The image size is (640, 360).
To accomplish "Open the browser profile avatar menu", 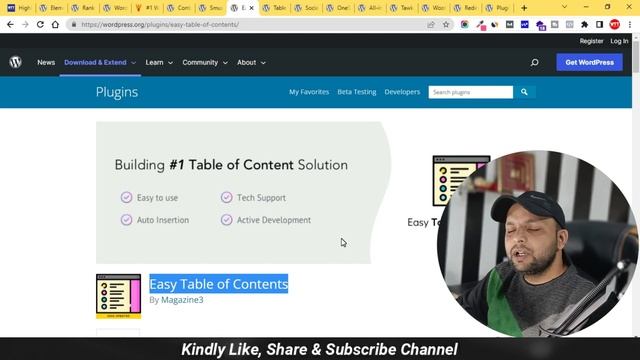I will point(614,24).
